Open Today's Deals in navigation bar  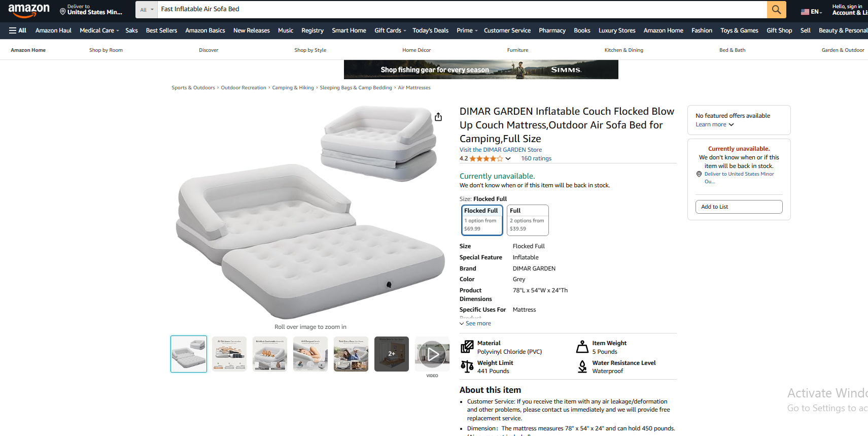coord(430,30)
